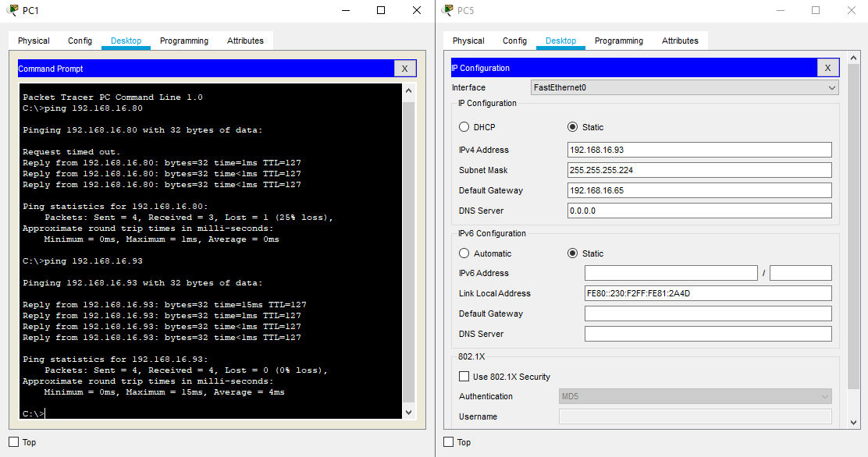The width and height of the screenshot is (868, 457).
Task: Switch to Programming tab in PC5 window
Action: (619, 41)
